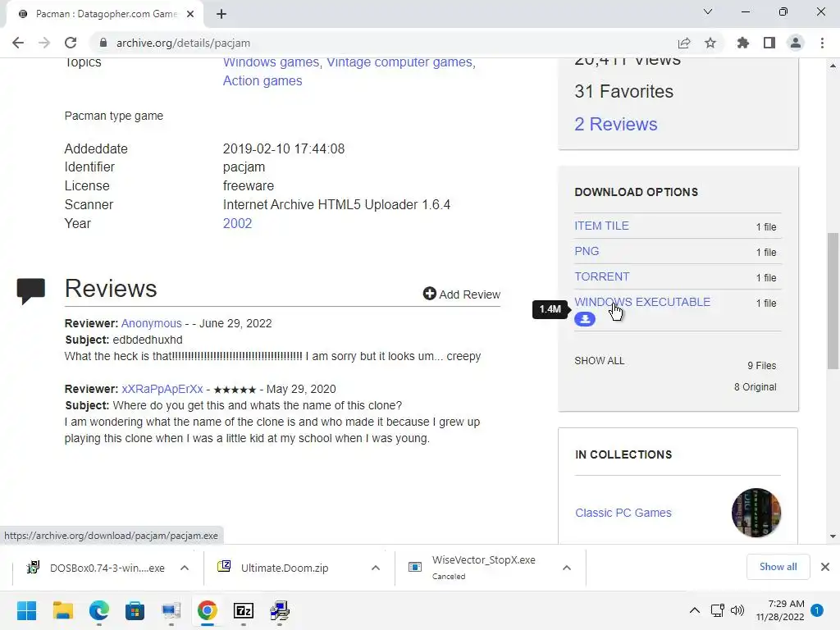The height and width of the screenshot is (630, 840).
Task: Click scrollbar down arrow
Action: 833,536
